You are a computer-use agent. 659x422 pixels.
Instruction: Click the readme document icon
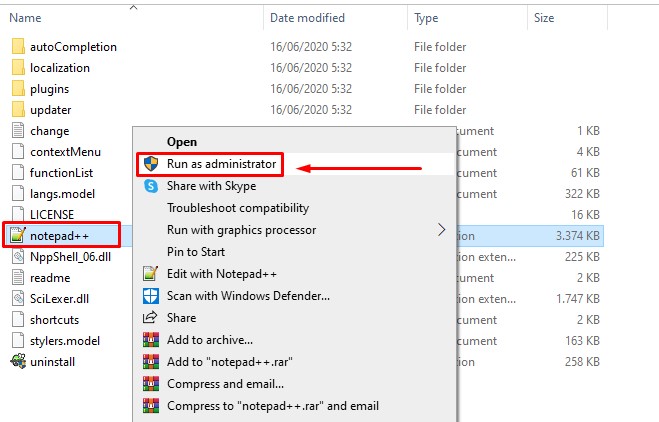(18, 277)
